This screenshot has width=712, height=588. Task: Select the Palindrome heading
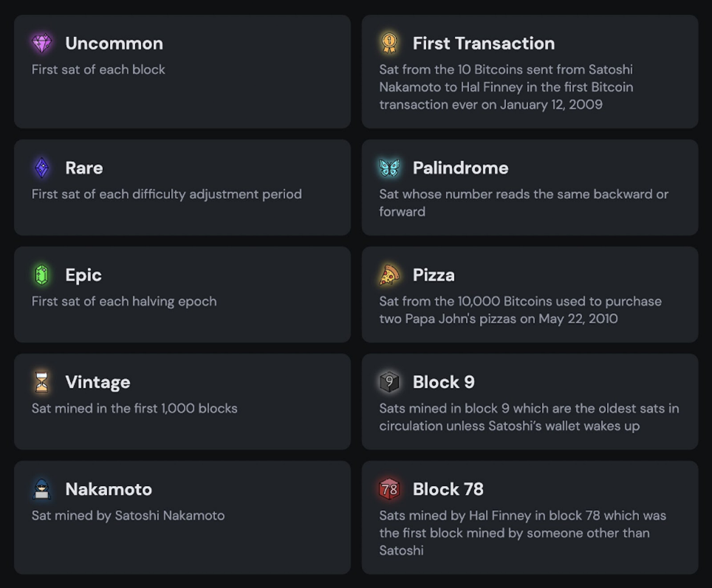(460, 168)
